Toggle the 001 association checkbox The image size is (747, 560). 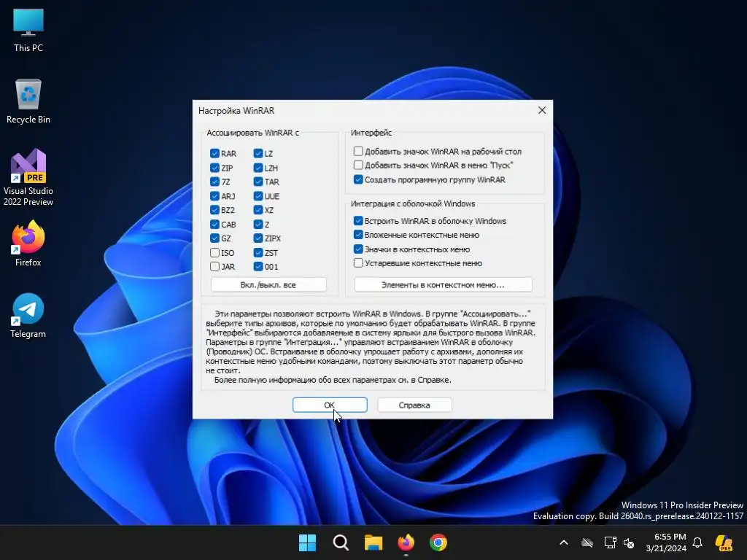pyautogui.click(x=258, y=266)
